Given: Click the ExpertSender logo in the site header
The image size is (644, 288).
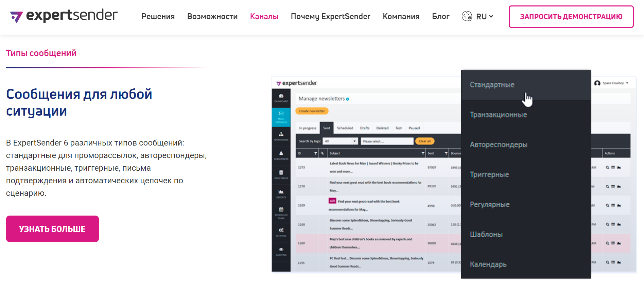Looking at the screenshot, I should coord(64,16).
